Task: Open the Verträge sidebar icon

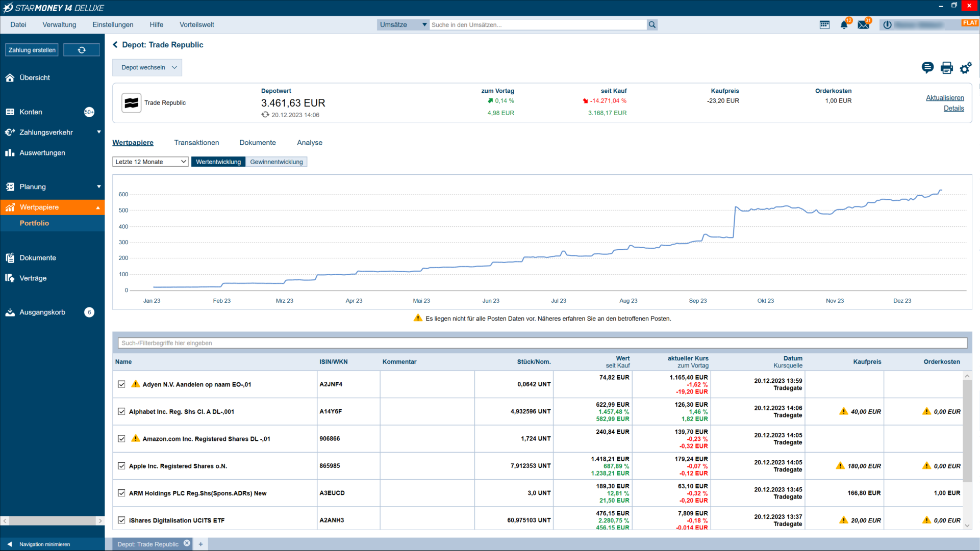Action: [10, 278]
